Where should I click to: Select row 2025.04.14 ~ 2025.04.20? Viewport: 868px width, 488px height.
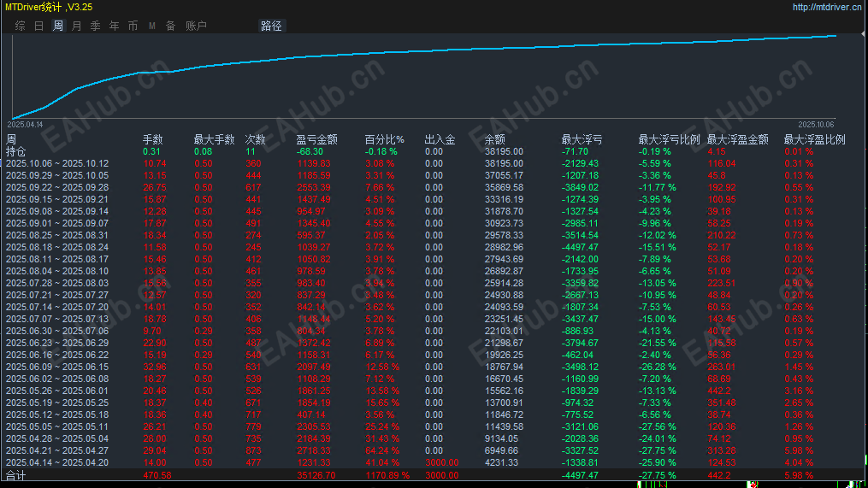(x=57, y=462)
